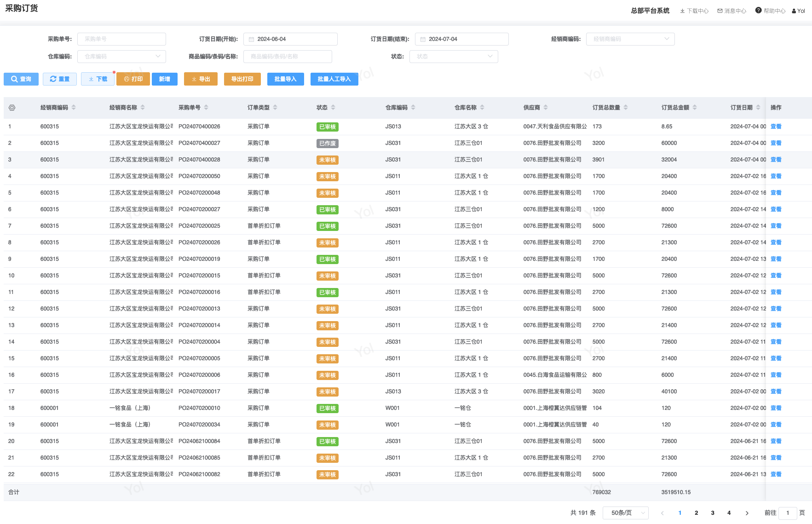
Task: View details of order PO24070400026
Action: click(776, 127)
